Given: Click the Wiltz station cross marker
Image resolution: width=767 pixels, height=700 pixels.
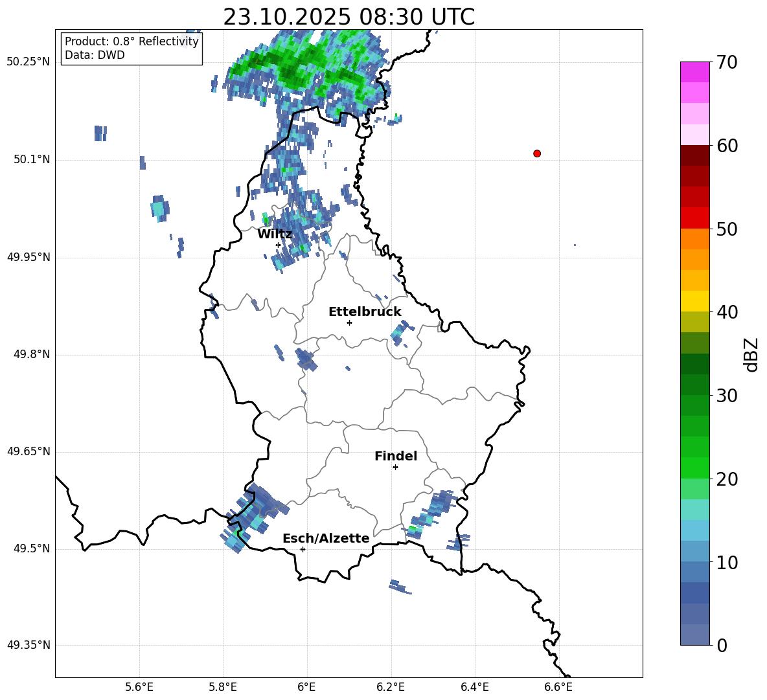Looking at the screenshot, I should (x=279, y=245).
